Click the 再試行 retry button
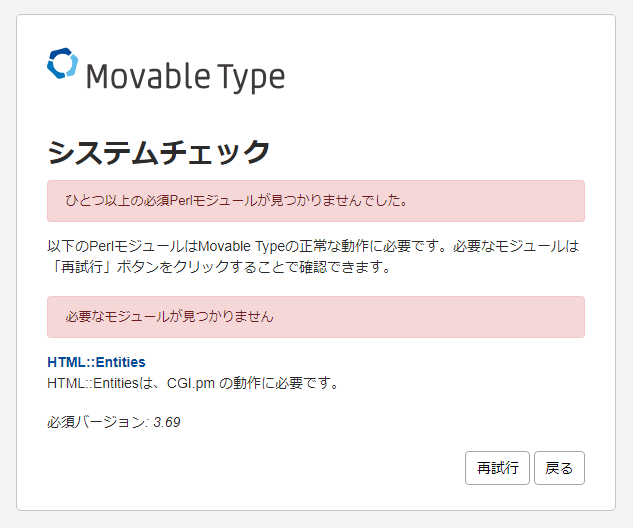Viewport: 633px width, 528px height. pos(497,468)
